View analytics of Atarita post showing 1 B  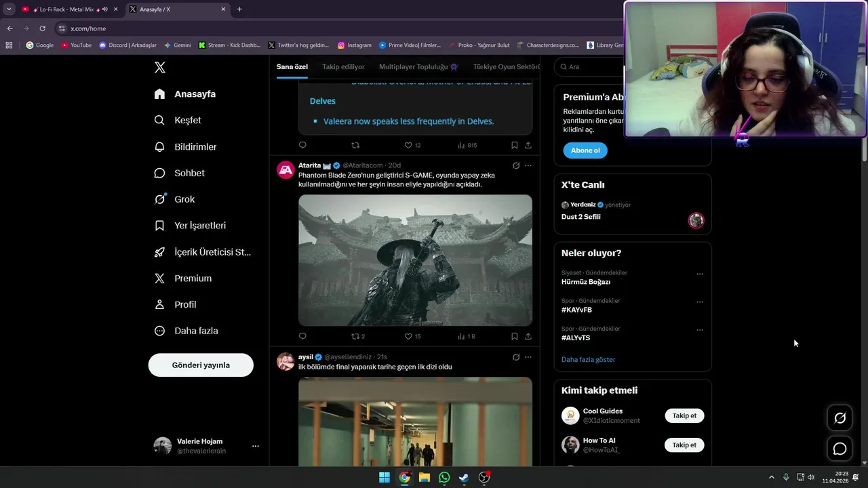tap(467, 336)
